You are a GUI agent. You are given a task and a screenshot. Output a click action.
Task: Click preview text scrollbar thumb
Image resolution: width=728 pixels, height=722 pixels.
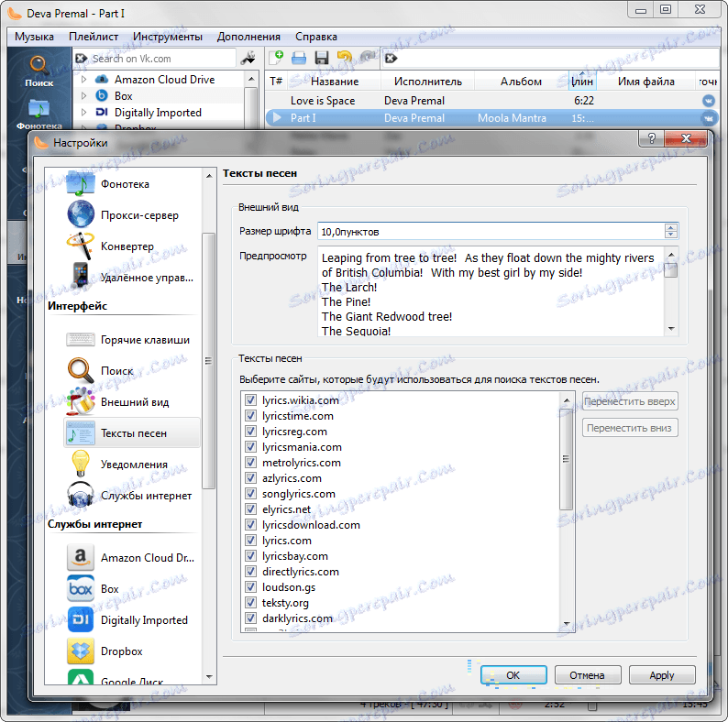click(x=671, y=269)
